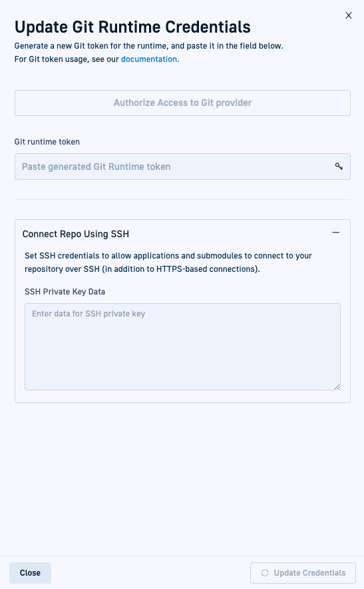Click the SSH textarea resize grip
The height and width of the screenshot is (589, 364).
337,386
